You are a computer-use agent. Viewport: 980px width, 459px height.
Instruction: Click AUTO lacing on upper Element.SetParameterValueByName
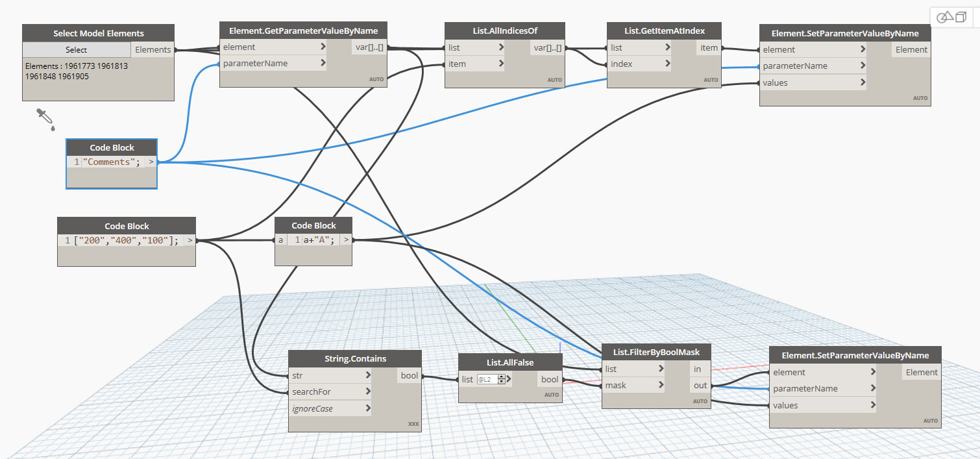point(920,97)
